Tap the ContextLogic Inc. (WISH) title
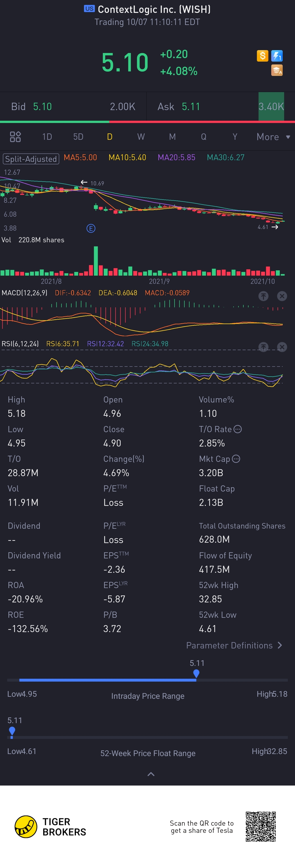The width and height of the screenshot is (295, 868). pos(154,9)
